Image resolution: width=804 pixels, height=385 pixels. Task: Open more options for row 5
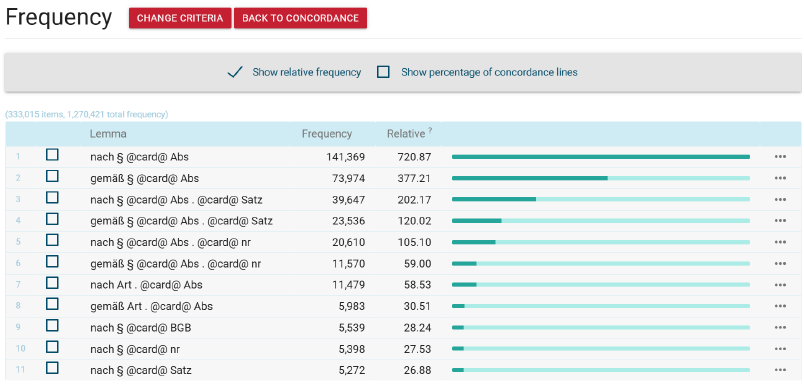[780, 242]
